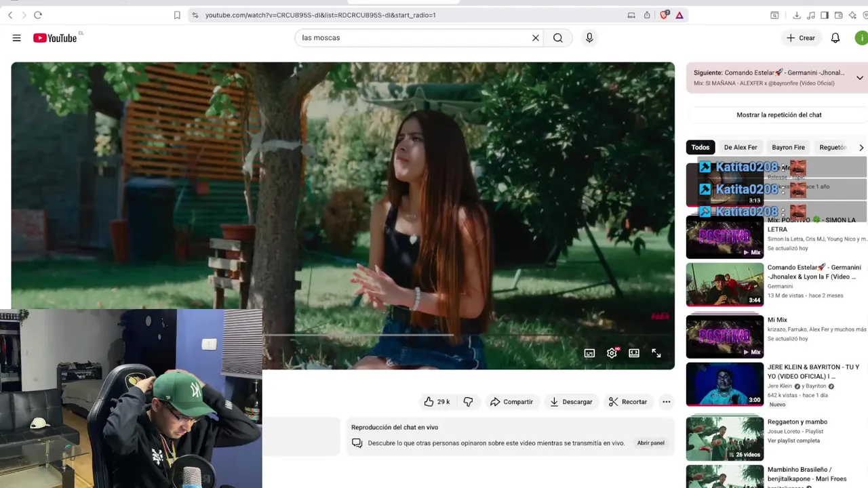868x488 pixels.
Task: Open Mambinho Brasileño video title
Action: (x=807, y=474)
